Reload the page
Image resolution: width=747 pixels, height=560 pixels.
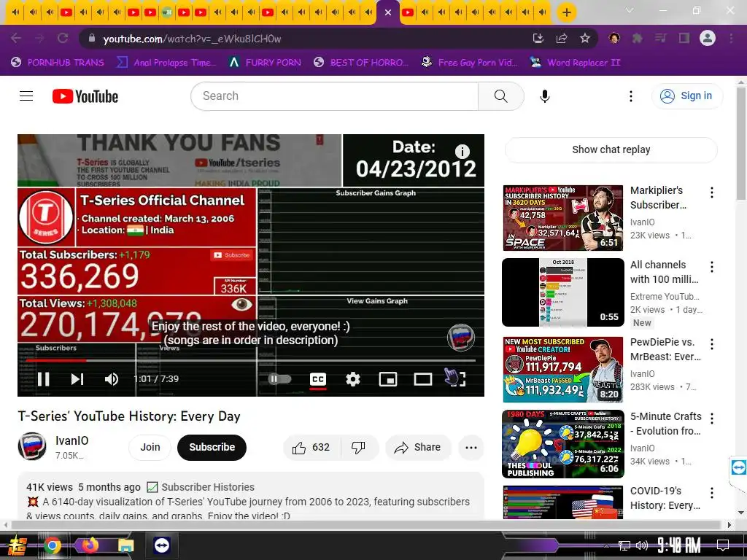(x=63, y=39)
